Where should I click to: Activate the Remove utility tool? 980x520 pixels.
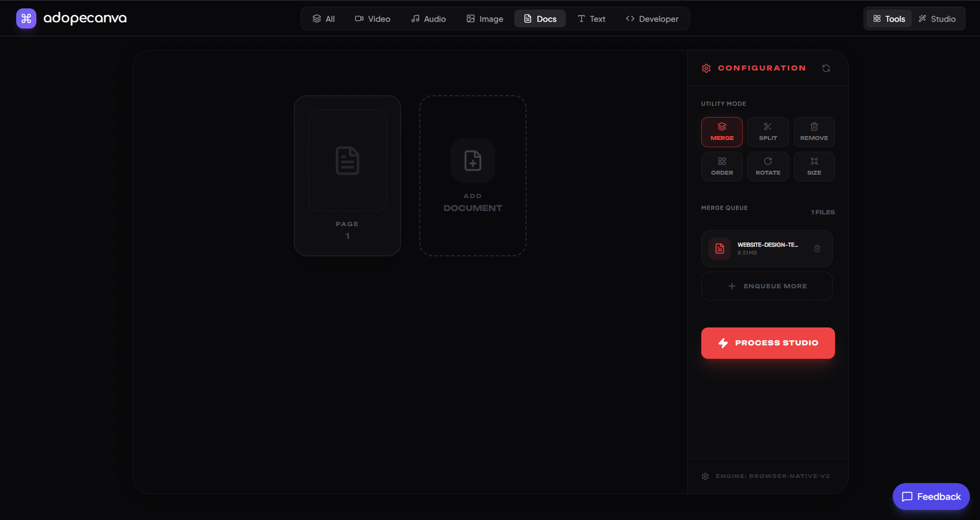[x=814, y=132]
